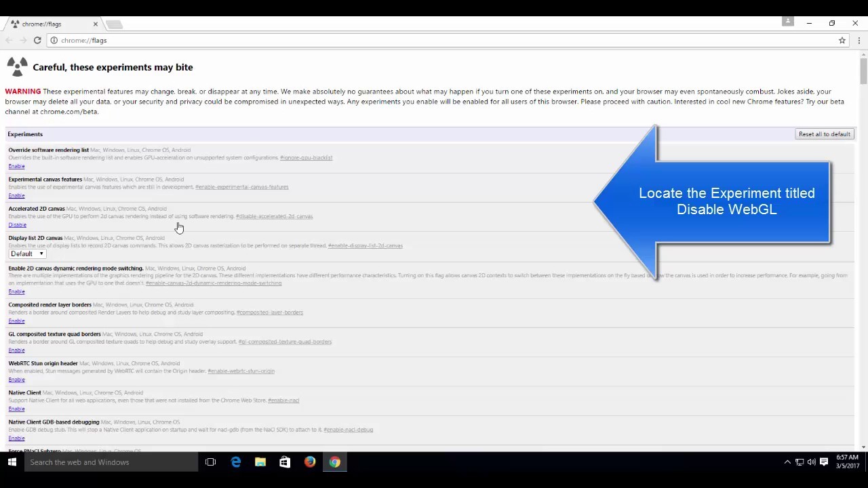Open the Windows Store taskbar icon

[x=285, y=462]
